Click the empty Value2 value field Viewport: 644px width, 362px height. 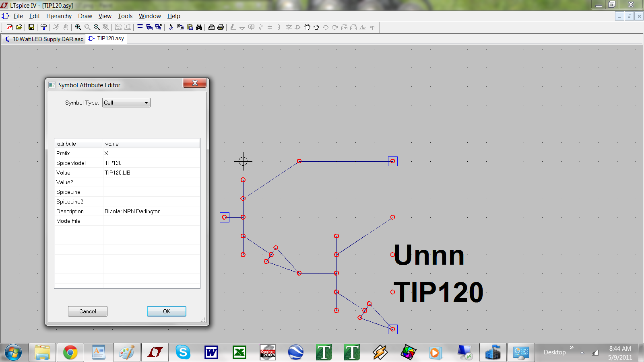pyautogui.click(x=151, y=182)
